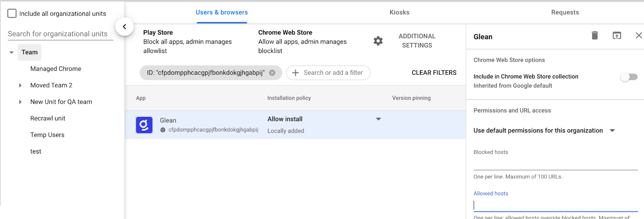
Task: Click the CLEAR FILTERS button
Action: click(434, 73)
